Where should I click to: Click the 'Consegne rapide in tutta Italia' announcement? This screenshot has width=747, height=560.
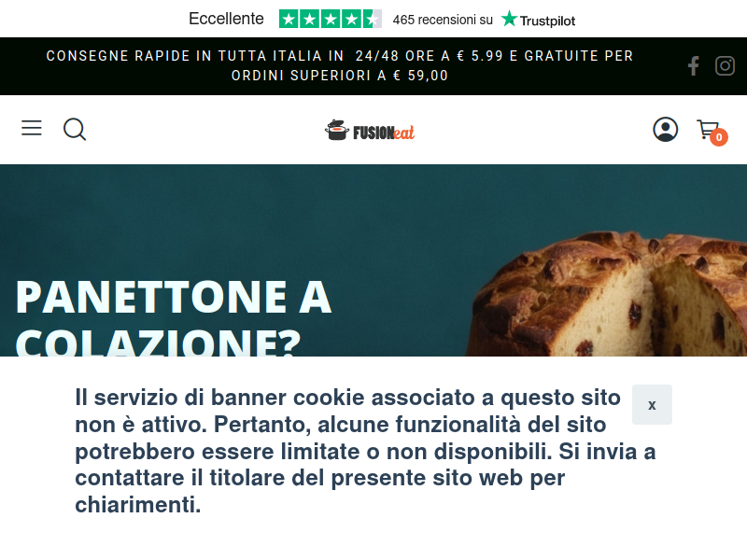point(340,65)
